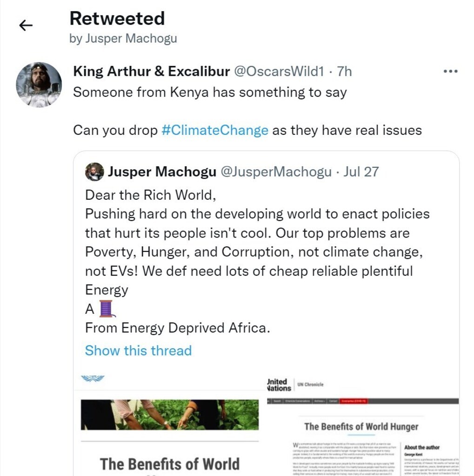
Task: Open the @OscarsWild1 handle
Action: (279, 71)
